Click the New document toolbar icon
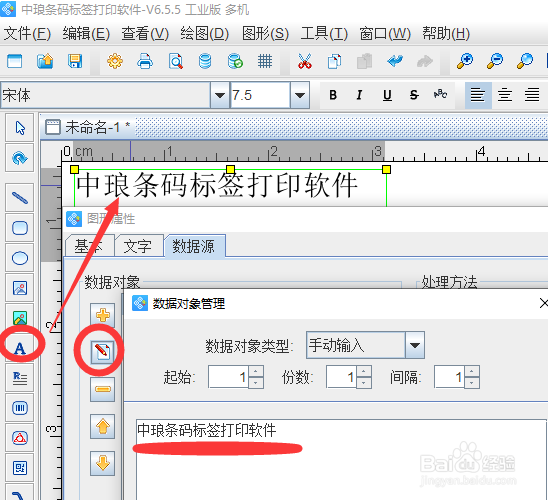The width and height of the screenshot is (548, 500). tap(14, 61)
